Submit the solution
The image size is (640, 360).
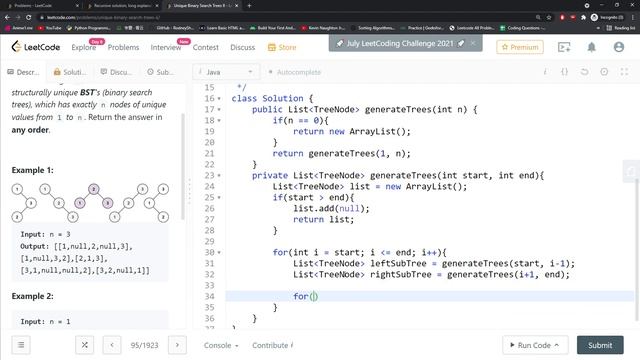600,345
